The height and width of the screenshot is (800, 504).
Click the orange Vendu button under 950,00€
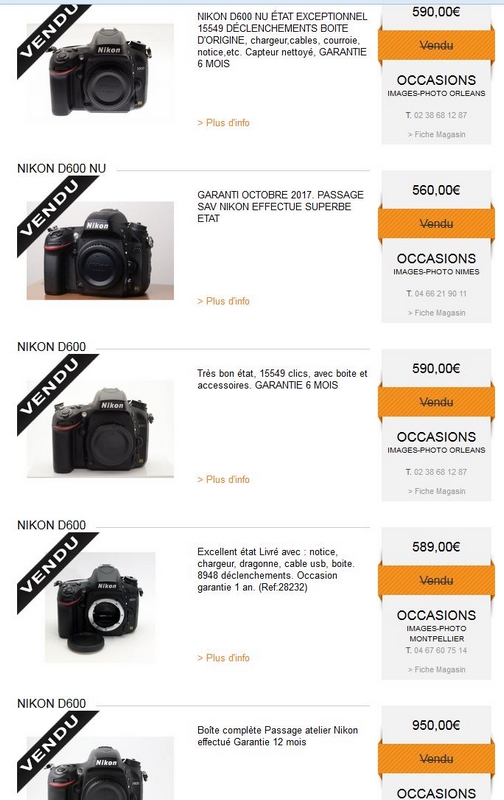(436, 759)
